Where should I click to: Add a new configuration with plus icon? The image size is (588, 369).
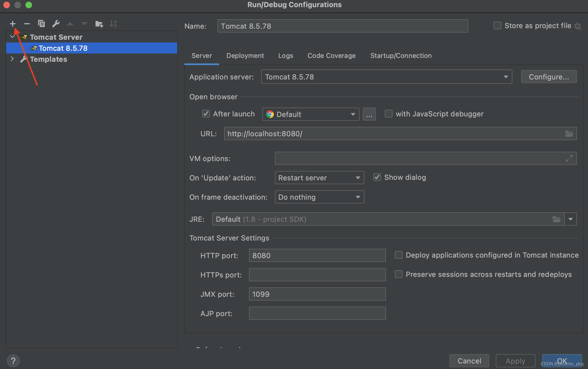coord(13,24)
